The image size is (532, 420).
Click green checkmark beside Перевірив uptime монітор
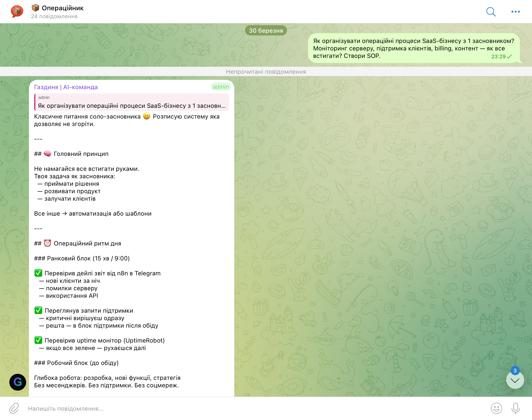[x=38, y=340]
